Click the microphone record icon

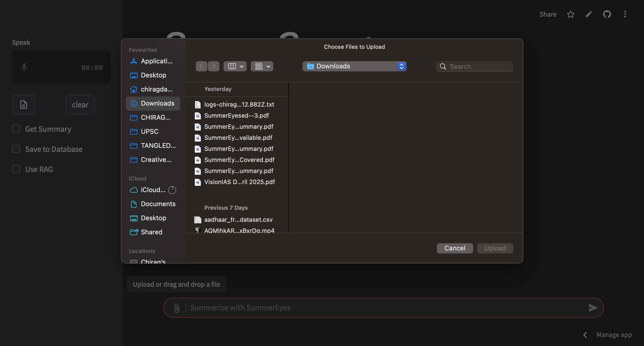click(x=24, y=67)
